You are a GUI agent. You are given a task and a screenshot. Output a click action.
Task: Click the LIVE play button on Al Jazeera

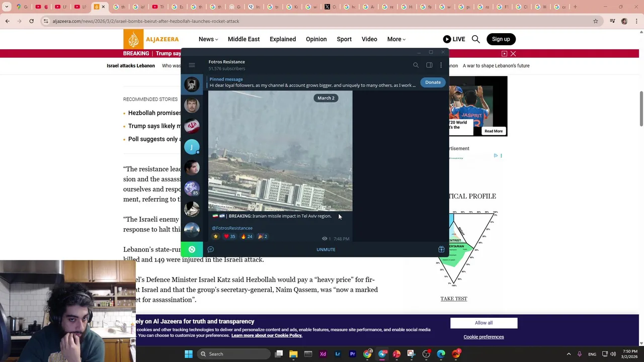(454, 39)
